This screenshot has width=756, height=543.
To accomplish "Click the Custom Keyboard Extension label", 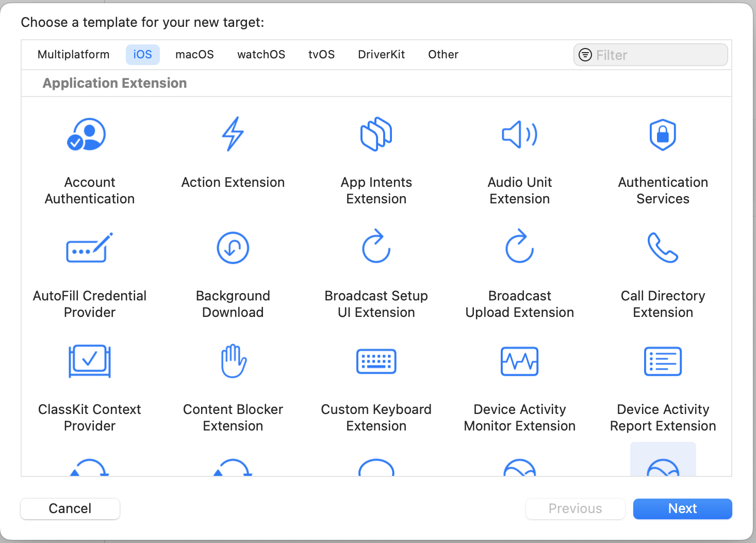I will tap(376, 418).
